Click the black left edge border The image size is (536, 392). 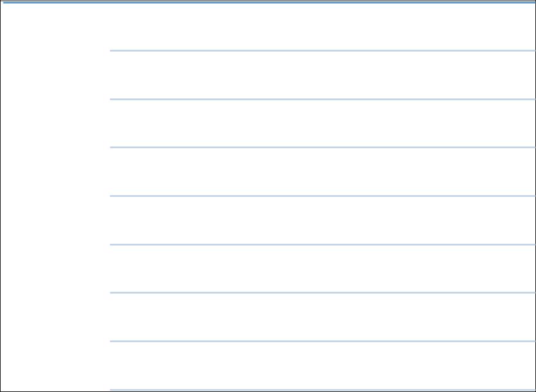[1, 196]
